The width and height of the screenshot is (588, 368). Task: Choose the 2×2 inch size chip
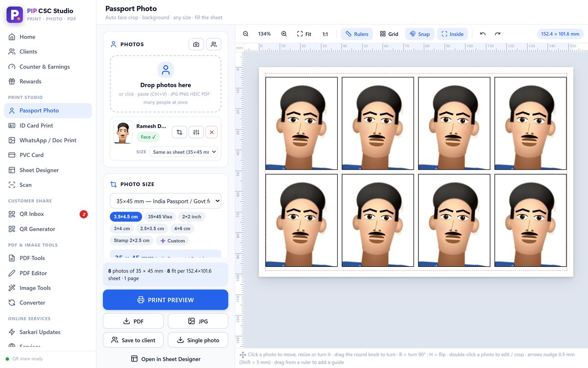click(192, 216)
